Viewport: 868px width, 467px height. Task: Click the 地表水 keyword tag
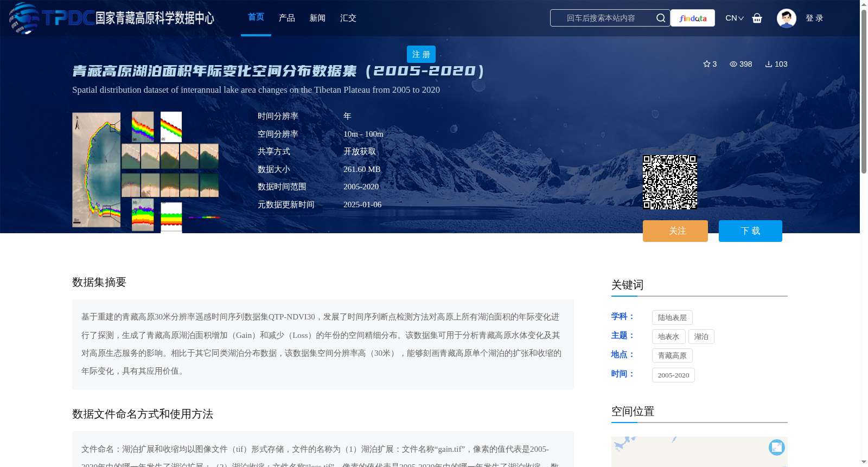(668, 337)
